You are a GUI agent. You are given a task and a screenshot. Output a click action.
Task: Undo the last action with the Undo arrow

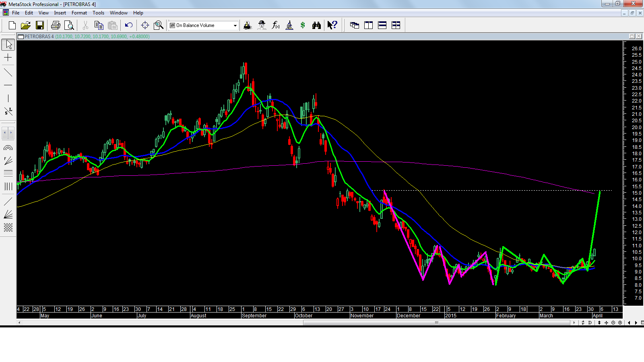[129, 25]
